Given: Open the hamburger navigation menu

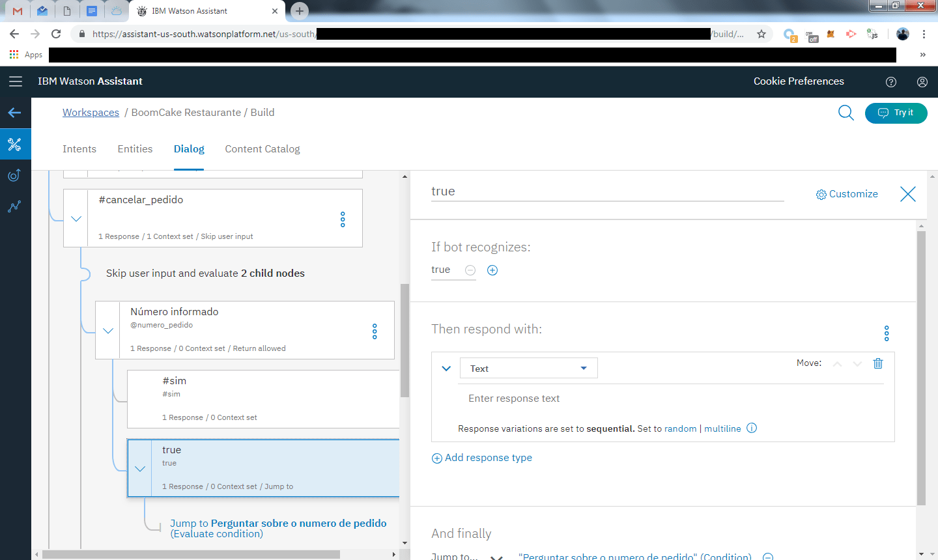Looking at the screenshot, I should [16, 81].
